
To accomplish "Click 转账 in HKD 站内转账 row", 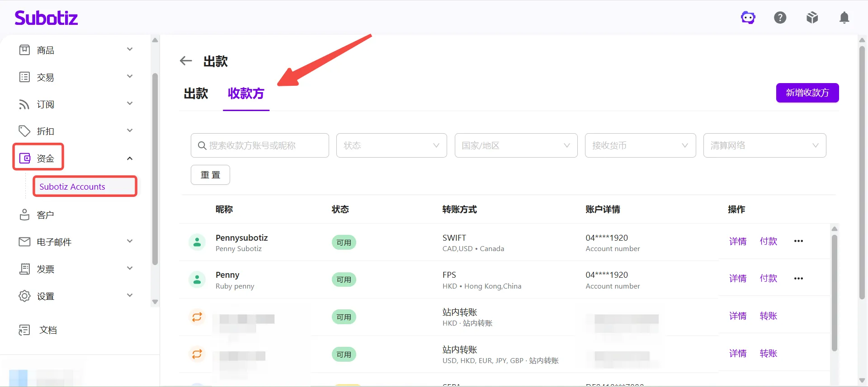I will tap(769, 316).
